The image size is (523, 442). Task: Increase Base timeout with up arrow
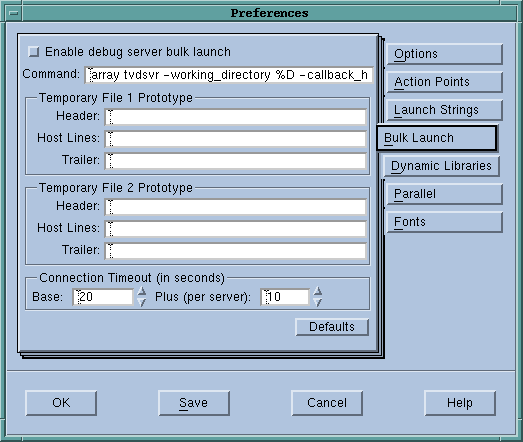click(x=142, y=291)
